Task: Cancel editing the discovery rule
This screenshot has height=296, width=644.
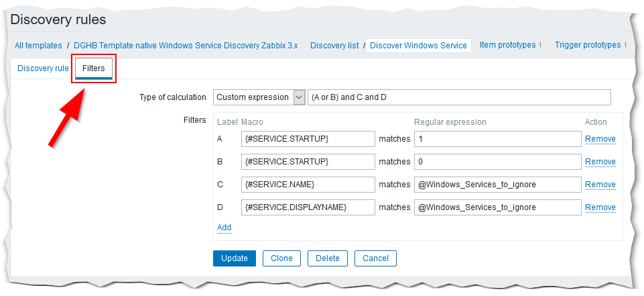Action: pos(375,258)
